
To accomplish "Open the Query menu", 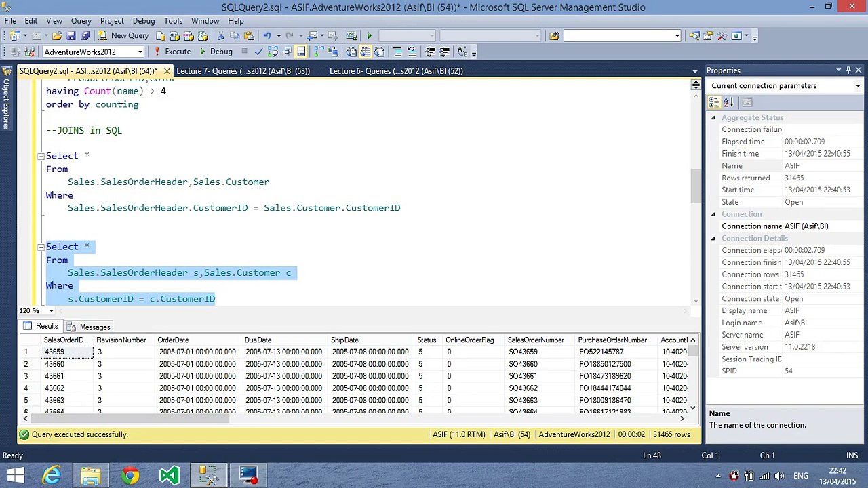I will [81, 21].
